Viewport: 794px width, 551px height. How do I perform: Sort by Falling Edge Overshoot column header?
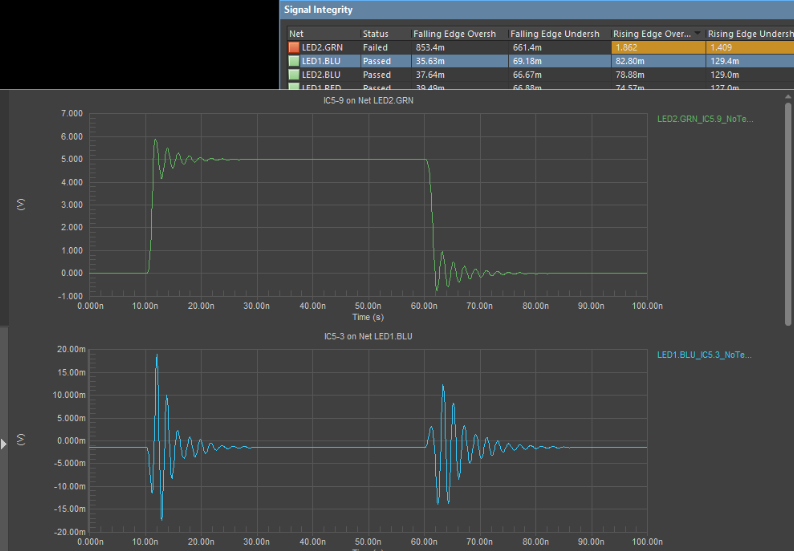pos(459,34)
